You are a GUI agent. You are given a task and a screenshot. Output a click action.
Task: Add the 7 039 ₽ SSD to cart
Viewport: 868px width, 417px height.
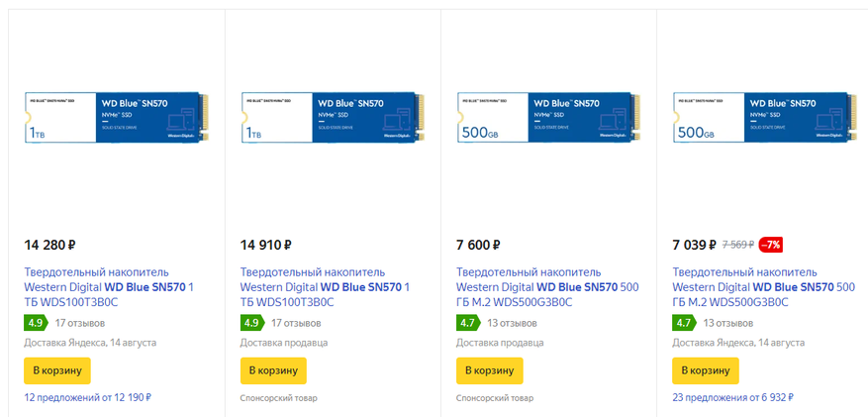[705, 370]
